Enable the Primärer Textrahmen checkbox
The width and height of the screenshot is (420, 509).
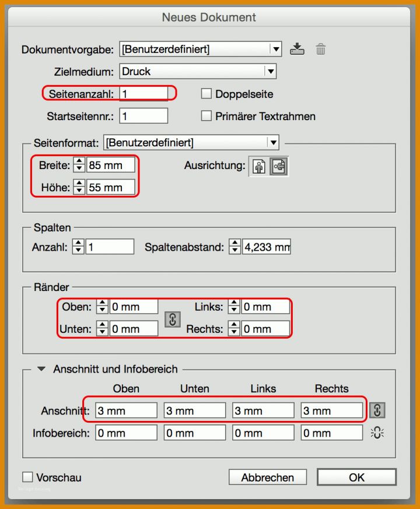coord(206,116)
